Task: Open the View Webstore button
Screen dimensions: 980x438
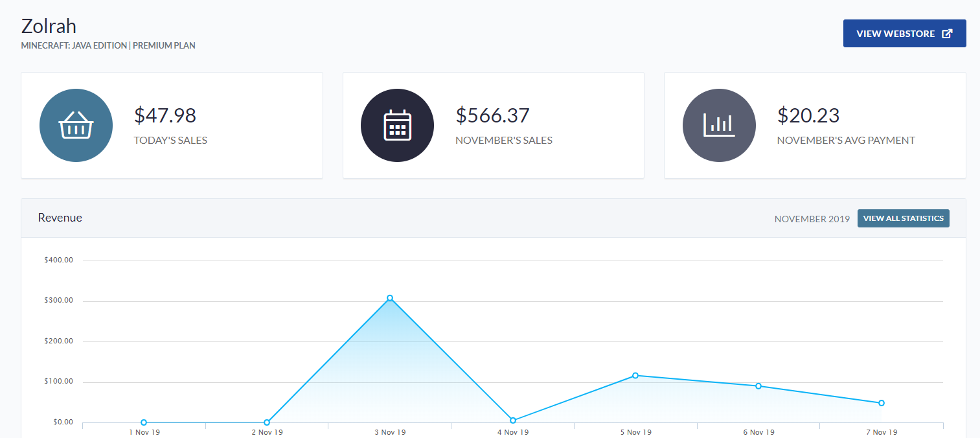Action: pos(904,34)
